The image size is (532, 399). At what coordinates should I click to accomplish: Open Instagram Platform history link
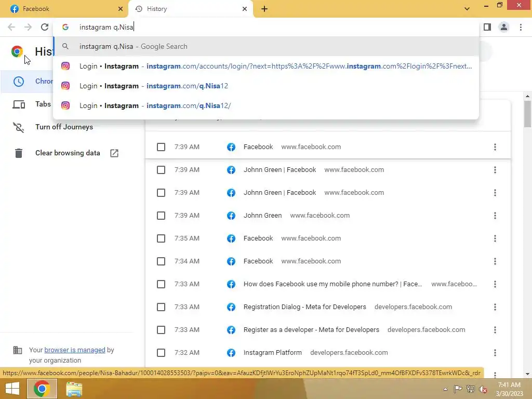point(272,353)
